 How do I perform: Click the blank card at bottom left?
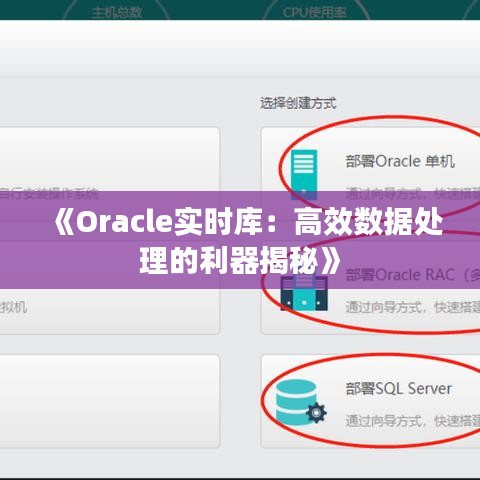tap(110, 401)
